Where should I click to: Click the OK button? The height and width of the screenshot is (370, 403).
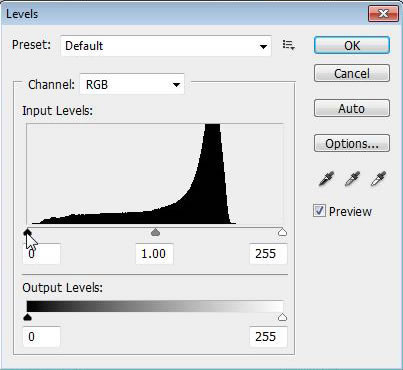pyautogui.click(x=352, y=45)
